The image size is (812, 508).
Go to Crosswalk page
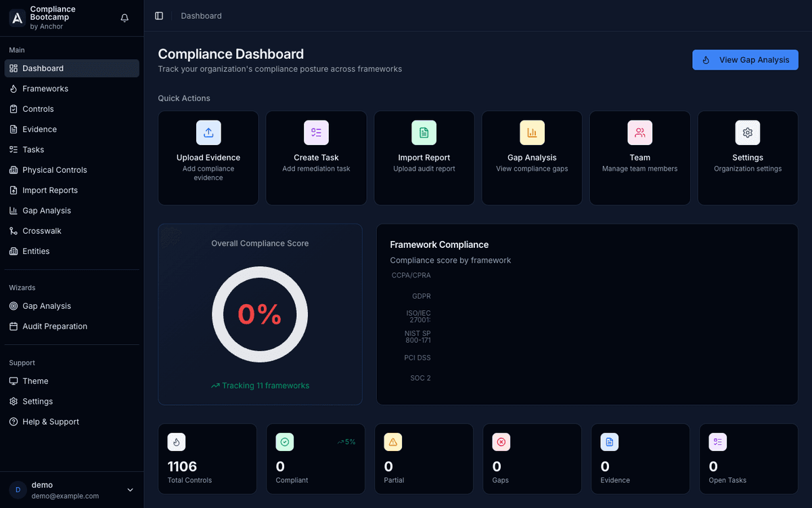point(72,231)
